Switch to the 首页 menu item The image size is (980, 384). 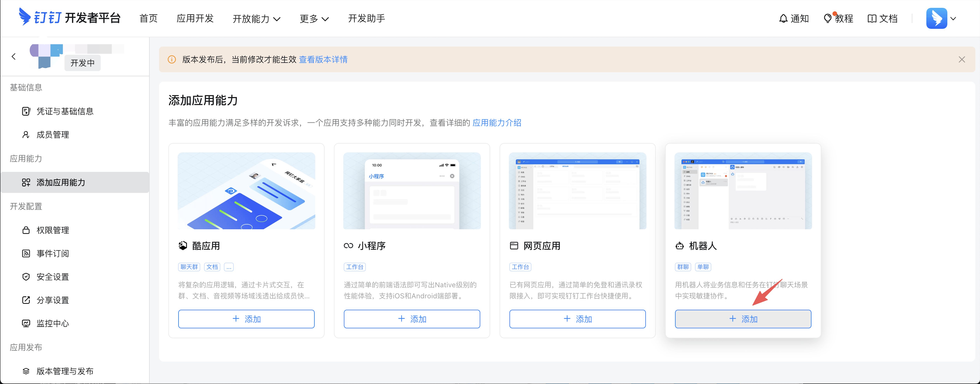[148, 18]
